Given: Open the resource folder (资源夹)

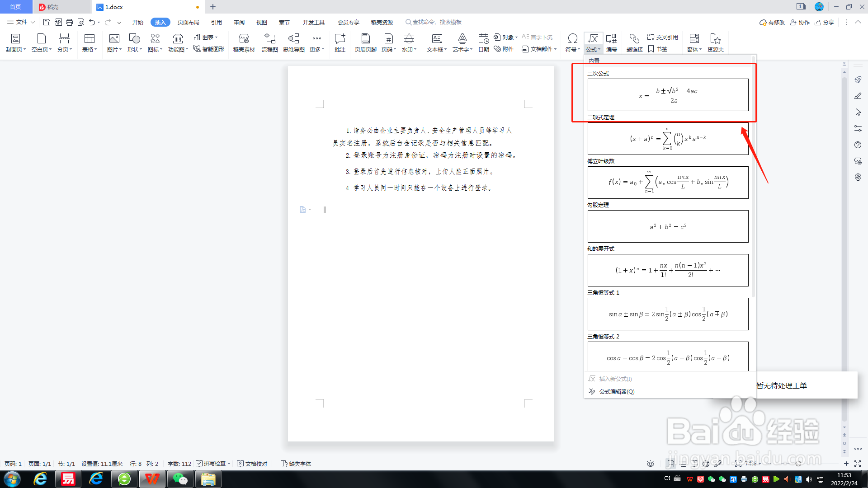Looking at the screenshot, I should (716, 43).
